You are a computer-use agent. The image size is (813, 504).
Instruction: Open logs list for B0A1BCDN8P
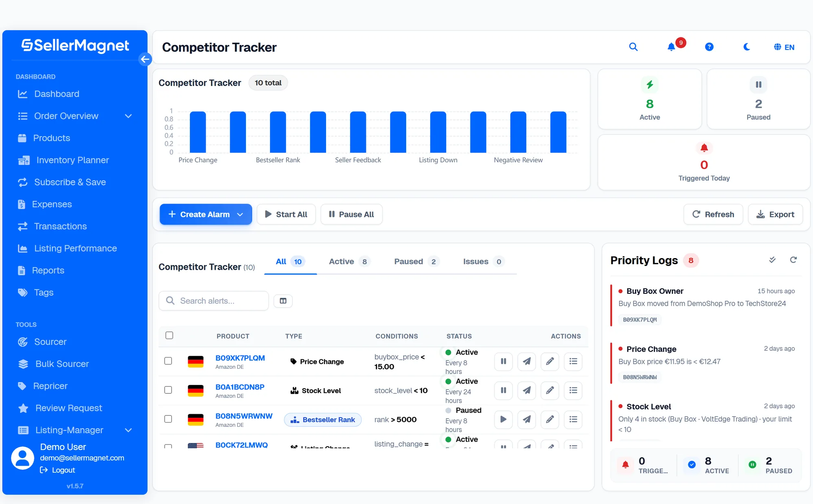573,390
